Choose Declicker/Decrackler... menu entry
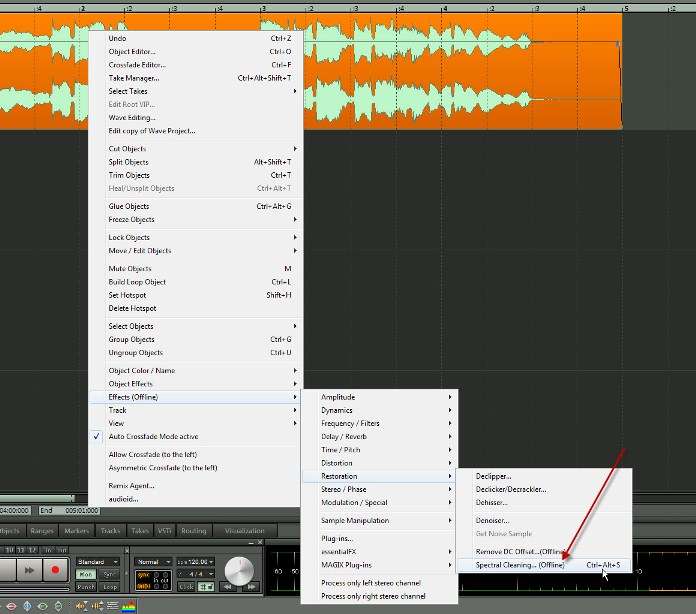 (544, 489)
